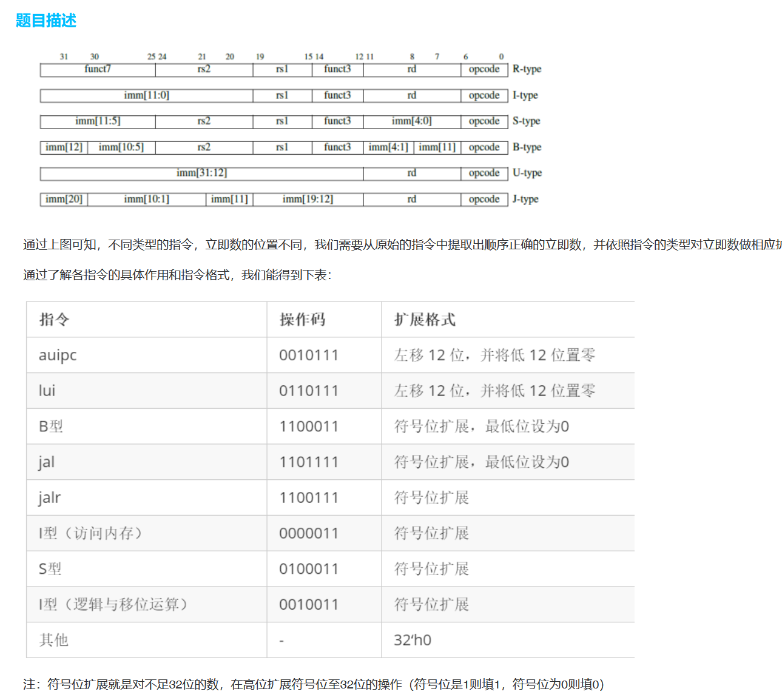Click the imm[4:1] field in the B-type row
The width and height of the screenshot is (782, 700).
pos(388,147)
